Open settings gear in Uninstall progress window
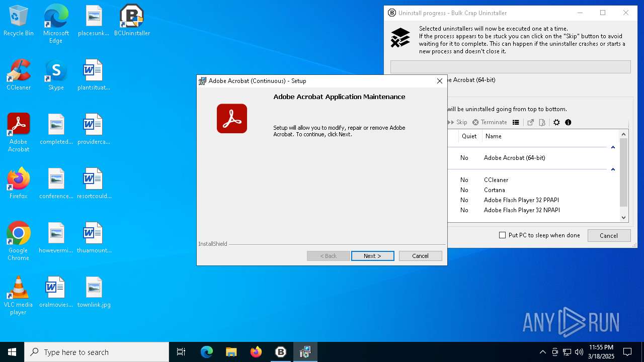This screenshot has width=644, height=362. 556,122
